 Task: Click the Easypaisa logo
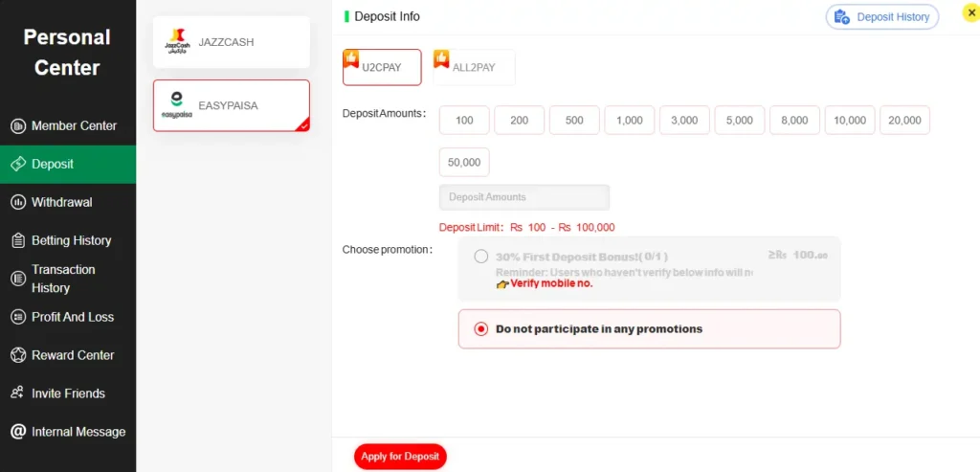[177, 105]
